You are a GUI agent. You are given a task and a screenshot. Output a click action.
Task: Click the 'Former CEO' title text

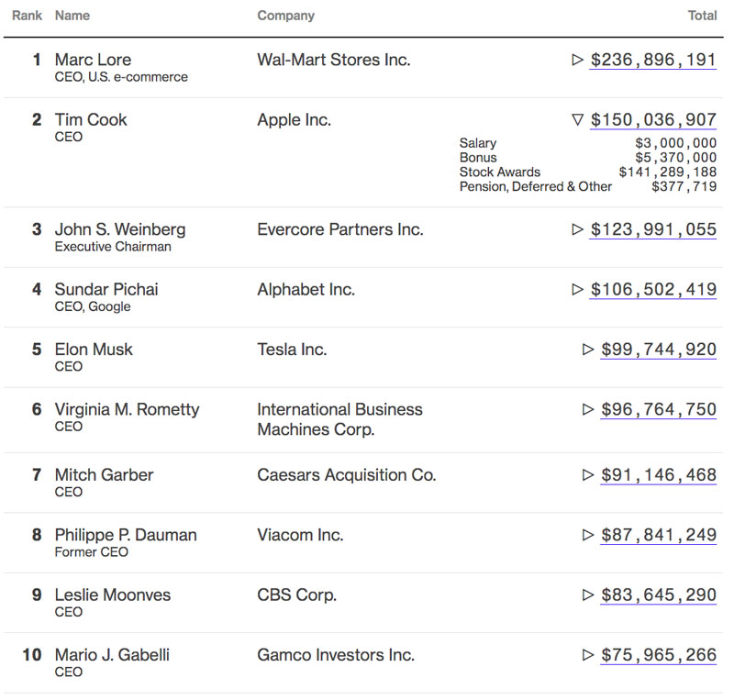[91, 552]
